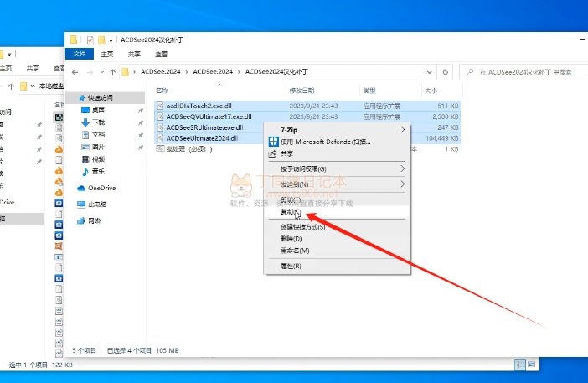Click first ACDSee.2024 breadcrumb in address bar
Image resolution: width=588 pixels, height=383 pixels.
161,71
